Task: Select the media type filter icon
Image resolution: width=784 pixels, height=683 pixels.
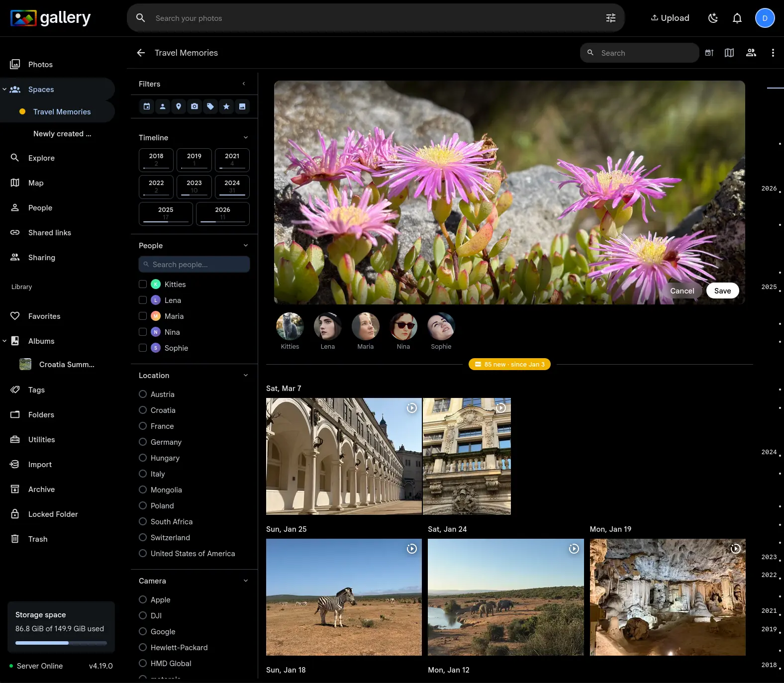Action: pos(242,106)
